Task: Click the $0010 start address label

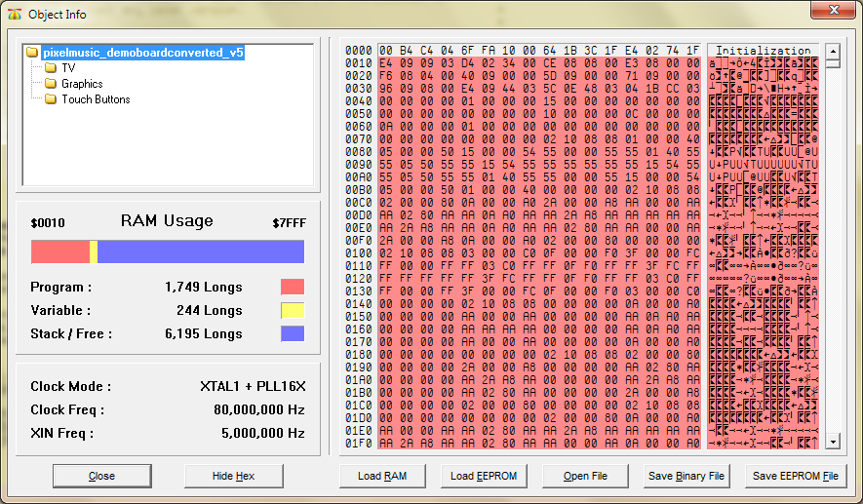Action: click(x=48, y=223)
